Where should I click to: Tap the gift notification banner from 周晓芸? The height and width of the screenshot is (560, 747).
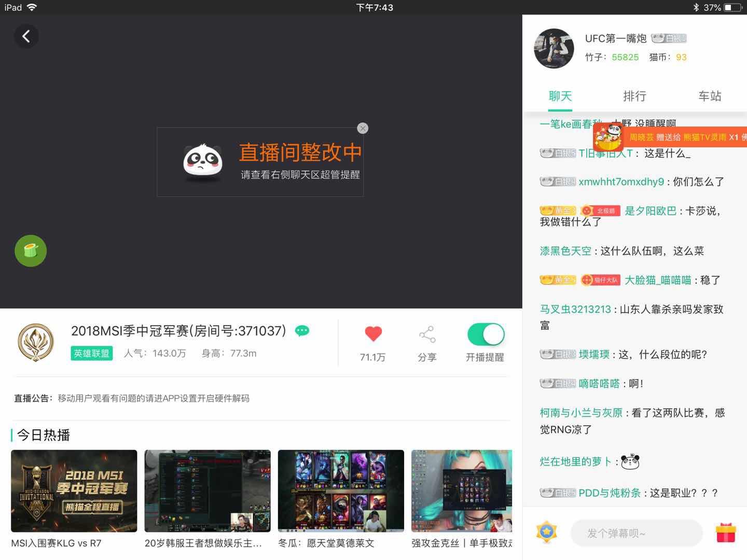(670, 137)
